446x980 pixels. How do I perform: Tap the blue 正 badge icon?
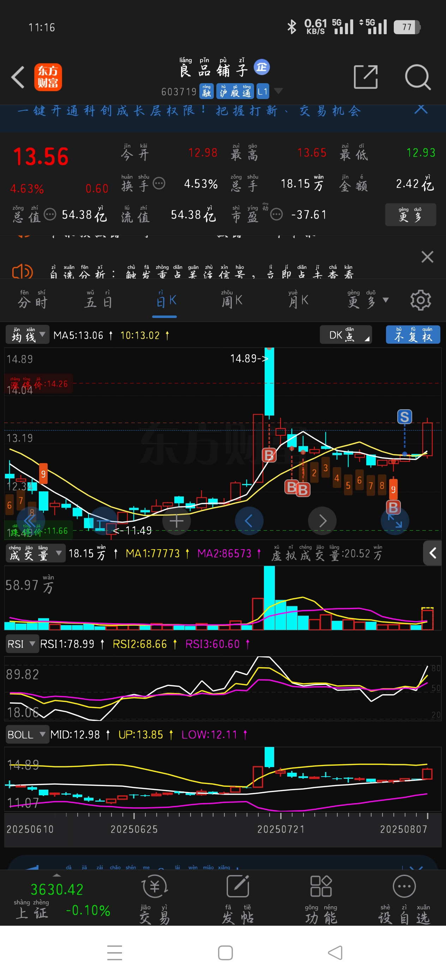click(262, 67)
